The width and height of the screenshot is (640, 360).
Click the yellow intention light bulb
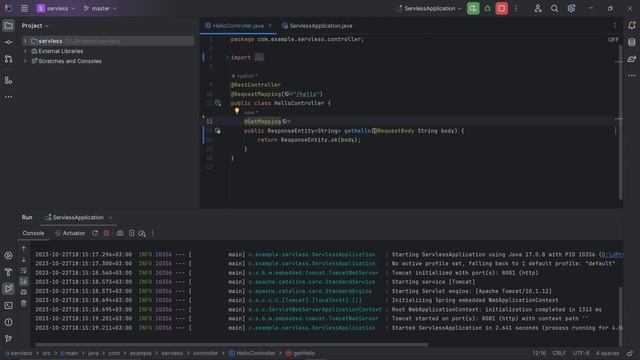237,111
